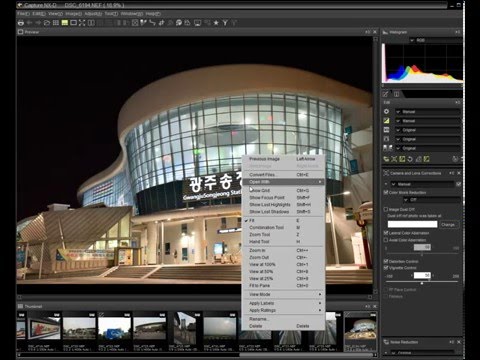Open the Manual dropdown in Camera and Lens Corrections

422,184
